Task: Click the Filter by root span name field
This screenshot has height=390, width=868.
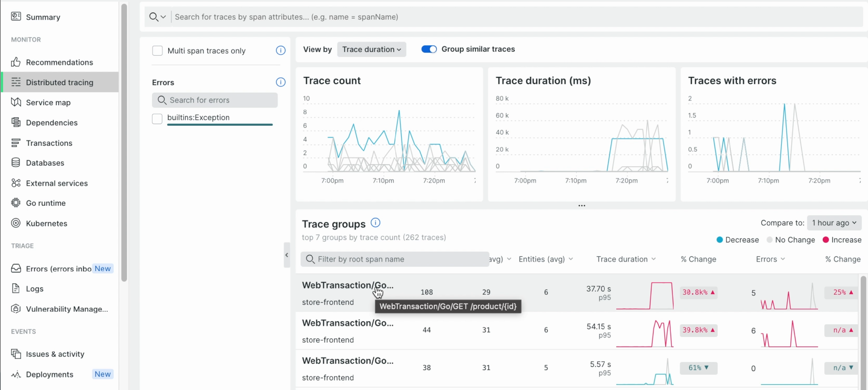Action: tap(395, 259)
